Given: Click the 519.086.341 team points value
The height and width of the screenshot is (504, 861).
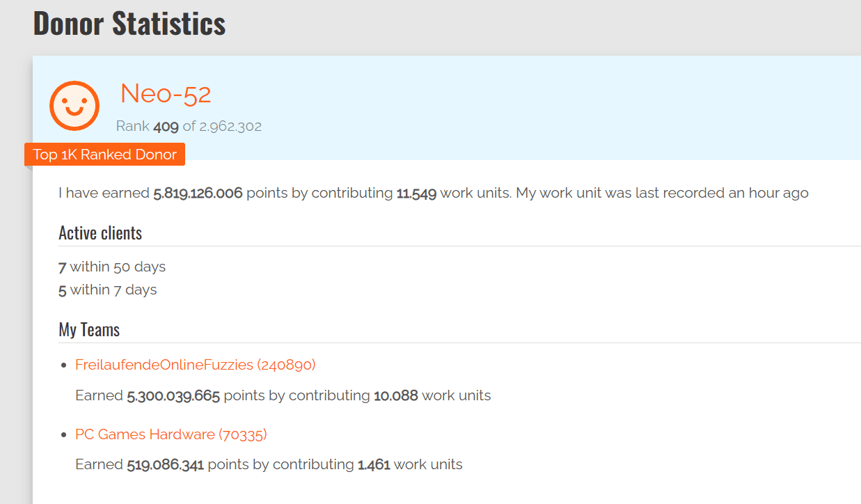Looking at the screenshot, I should 165,464.
